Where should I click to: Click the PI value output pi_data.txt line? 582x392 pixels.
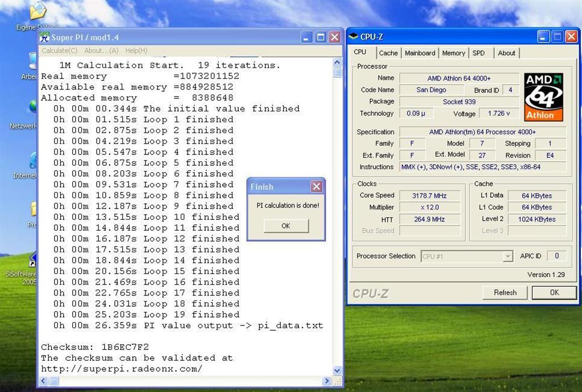pos(188,326)
